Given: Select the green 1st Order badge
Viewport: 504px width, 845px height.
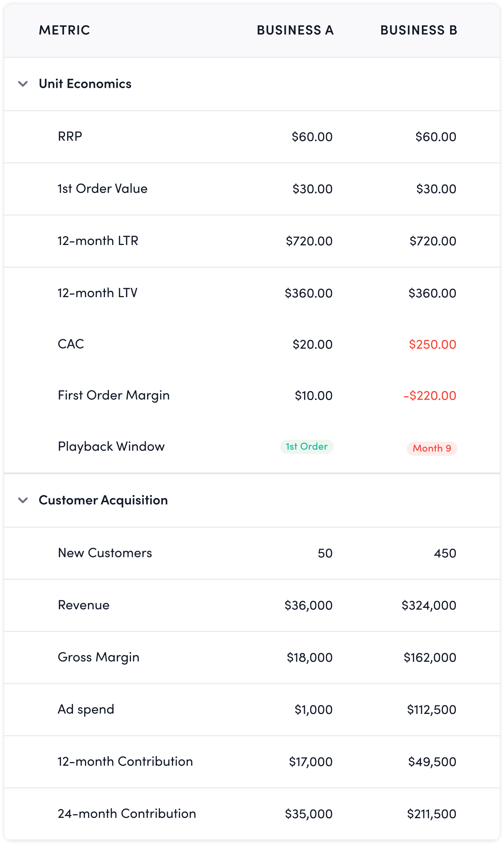Looking at the screenshot, I should click(x=307, y=447).
